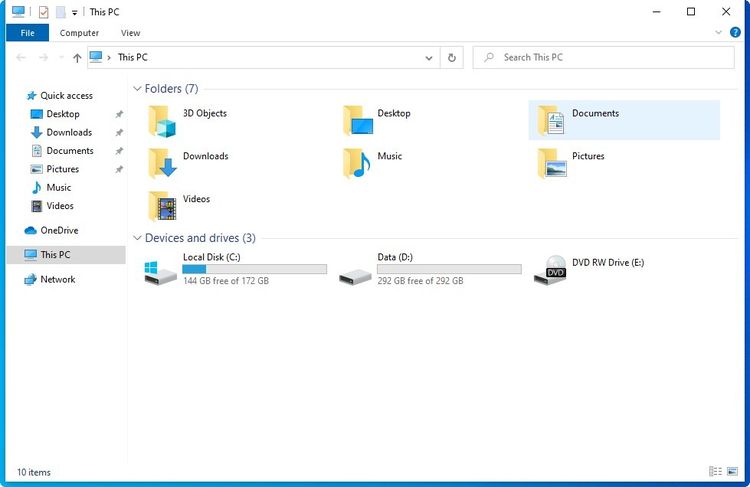Go to Music in navigation sidebar
Screen dimensions: 750x487
[x=58, y=188]
